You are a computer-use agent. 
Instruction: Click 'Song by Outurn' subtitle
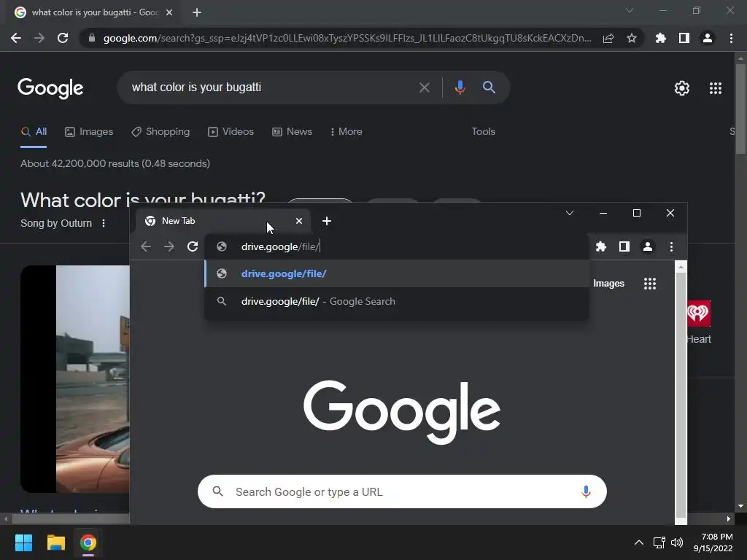coord(56,223)
